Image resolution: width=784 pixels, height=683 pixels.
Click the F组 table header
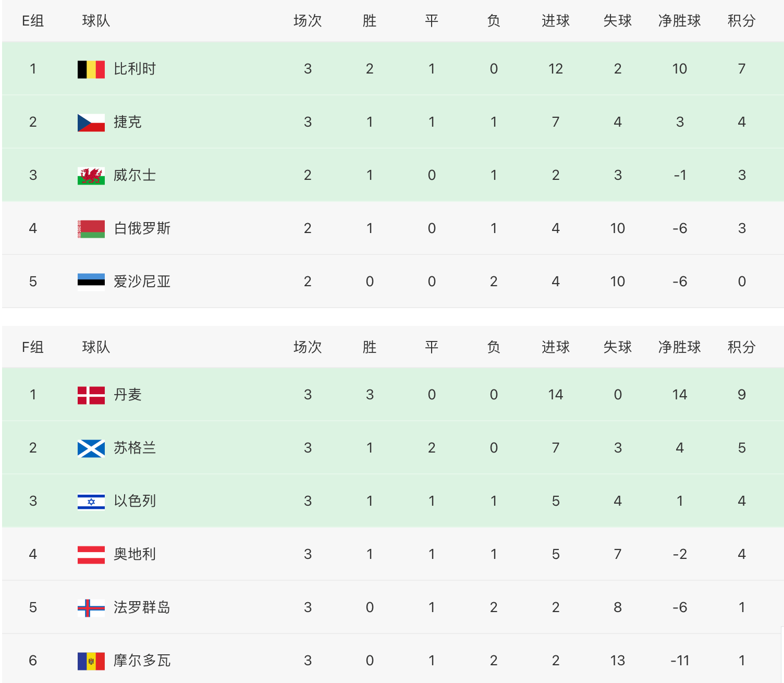click(x=33, y=347)
